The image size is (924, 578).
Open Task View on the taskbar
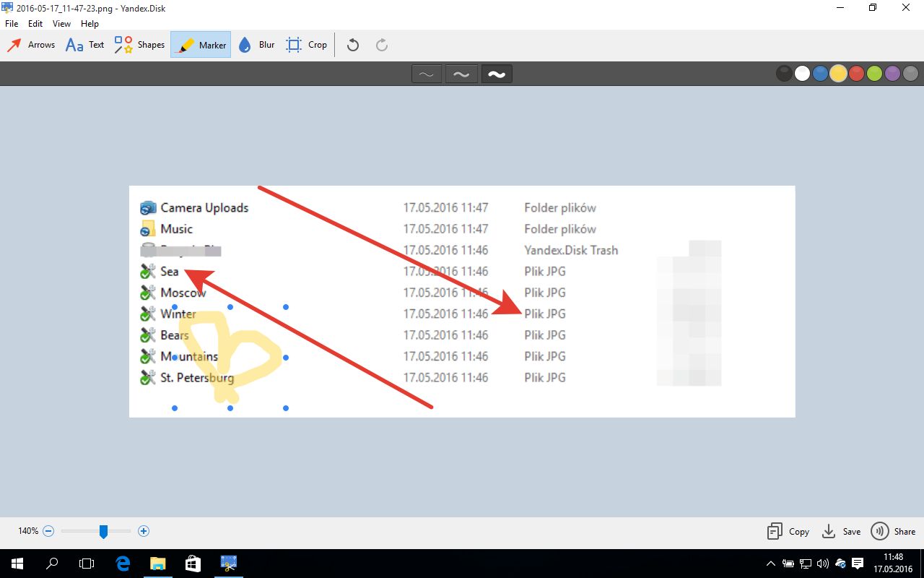(x=87, y=564)
